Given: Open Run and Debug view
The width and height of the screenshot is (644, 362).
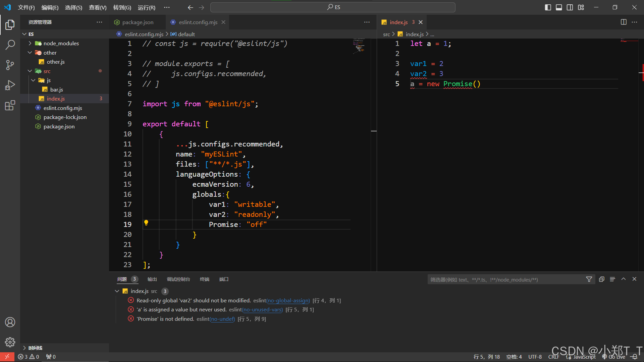Looking at the screenshot, I should click(x=10, y=85).
